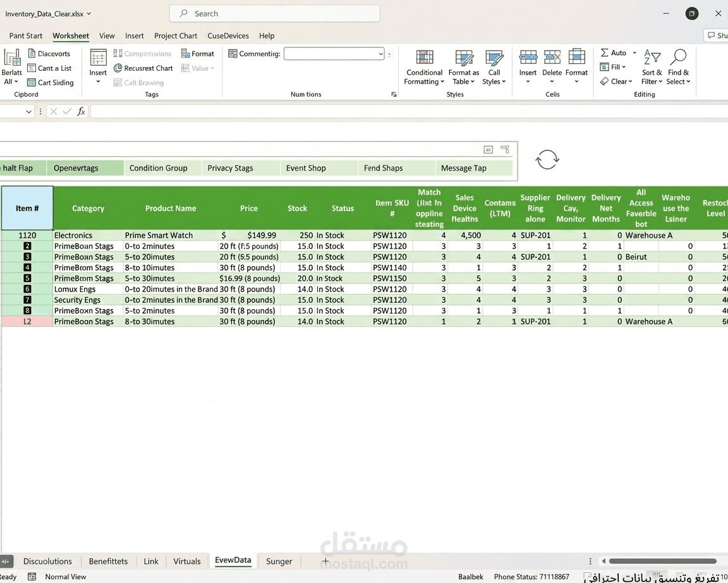Select the Fend Shaps slicer button

[x=396, y=168]
